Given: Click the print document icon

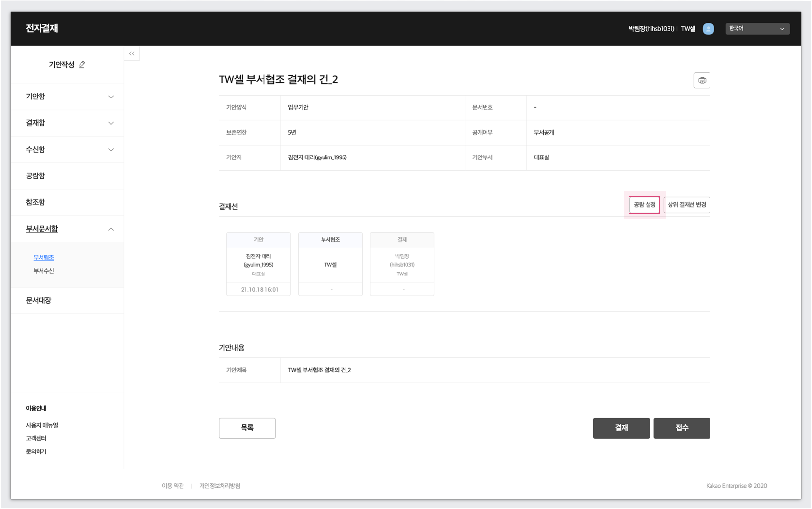Looking at the screenshot, I should 702,80.
